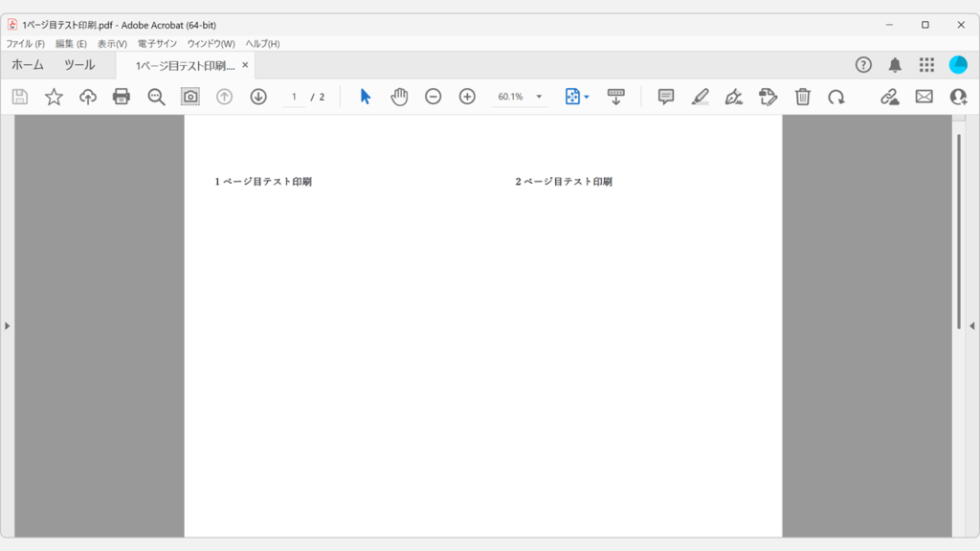980x551 pixels.
Task: Add a comment note bubble
Action: coord(666,97)
